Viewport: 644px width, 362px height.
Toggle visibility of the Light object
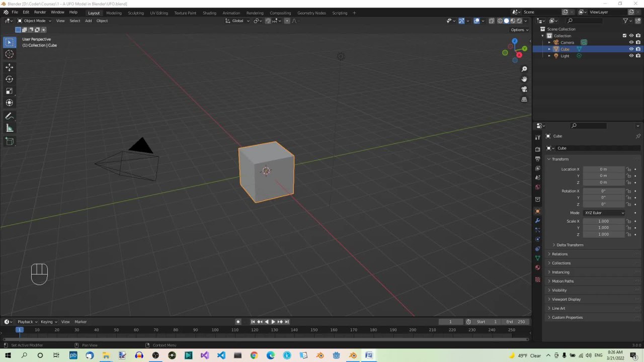point(631,56)
